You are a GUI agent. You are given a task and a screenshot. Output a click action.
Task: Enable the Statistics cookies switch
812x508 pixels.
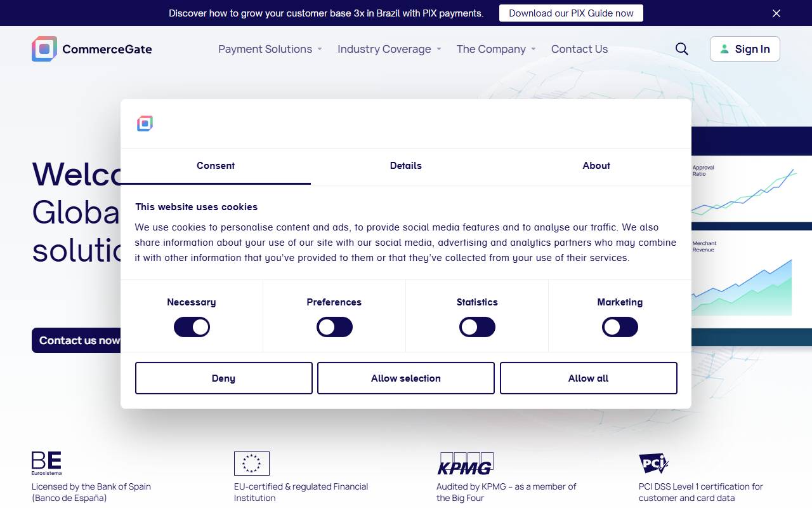click(x=477, y=327)
